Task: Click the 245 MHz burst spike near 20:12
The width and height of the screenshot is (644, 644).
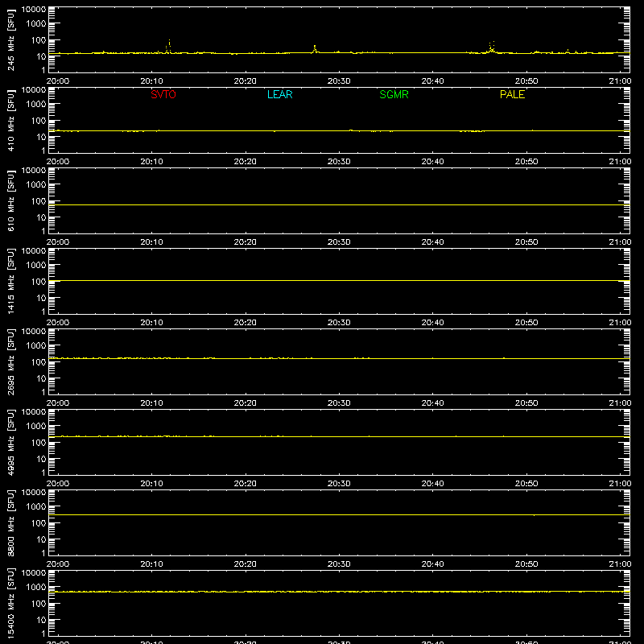Action: tap(168, 47)
